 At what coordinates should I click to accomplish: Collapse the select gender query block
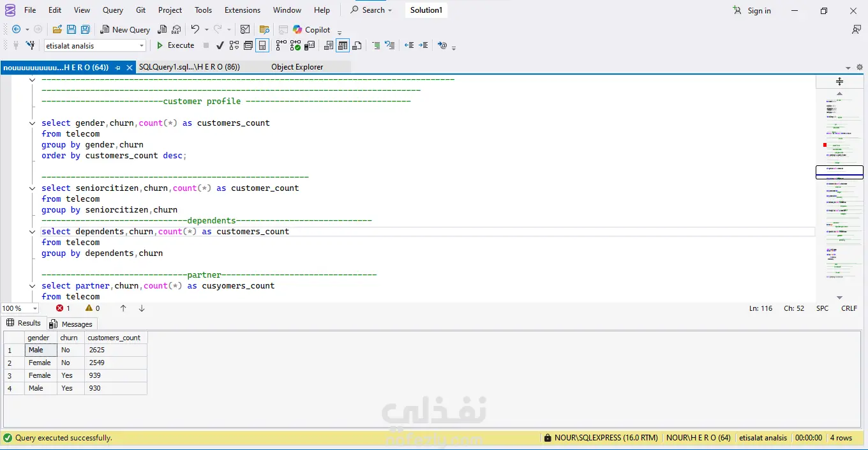[33, 123]
